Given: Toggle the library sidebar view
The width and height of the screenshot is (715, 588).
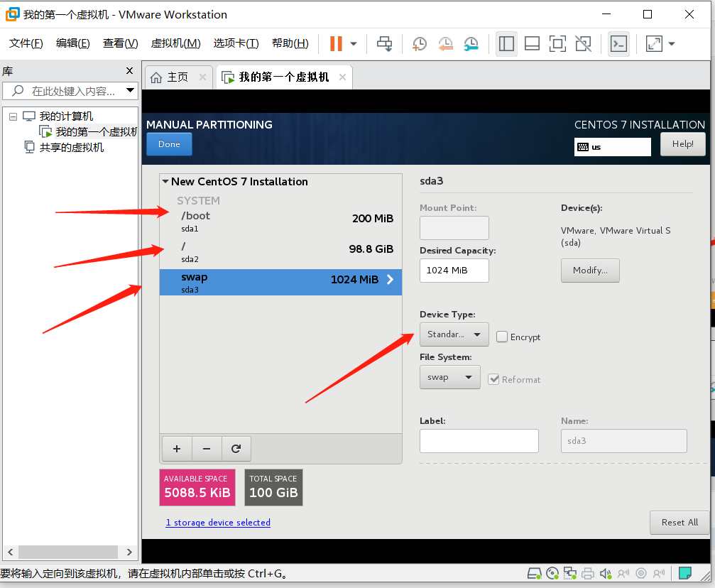Looking at the screenshot, I should pyautogui.click(x=506, y=44).
